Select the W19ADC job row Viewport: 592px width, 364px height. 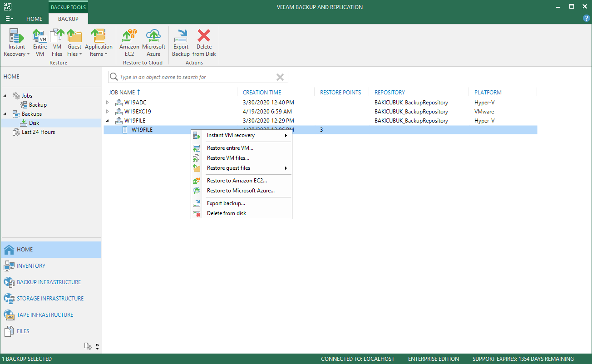click(321, 103)
